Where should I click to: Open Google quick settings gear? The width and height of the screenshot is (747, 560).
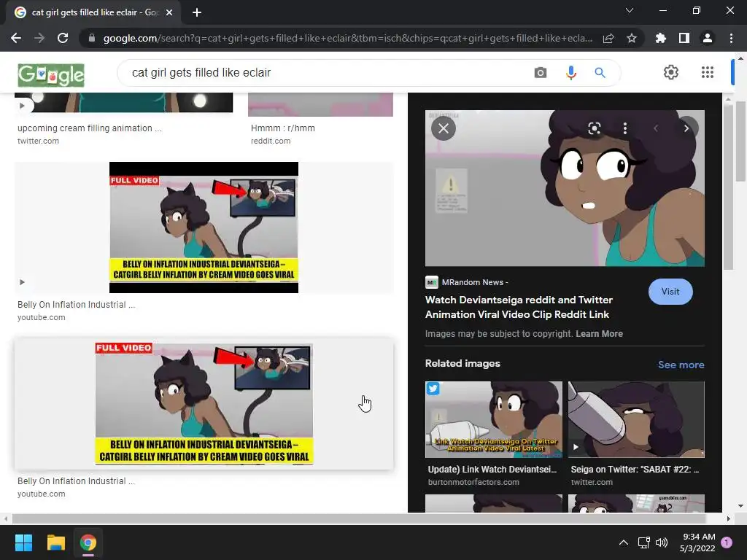tap(671, 72)
